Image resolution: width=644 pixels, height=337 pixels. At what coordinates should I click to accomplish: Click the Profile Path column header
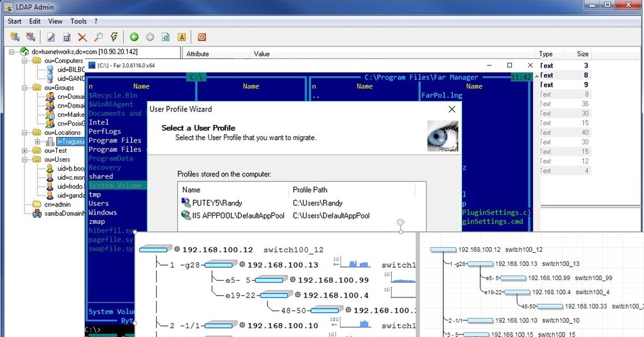pyautogui.click(x=310, y=189)
